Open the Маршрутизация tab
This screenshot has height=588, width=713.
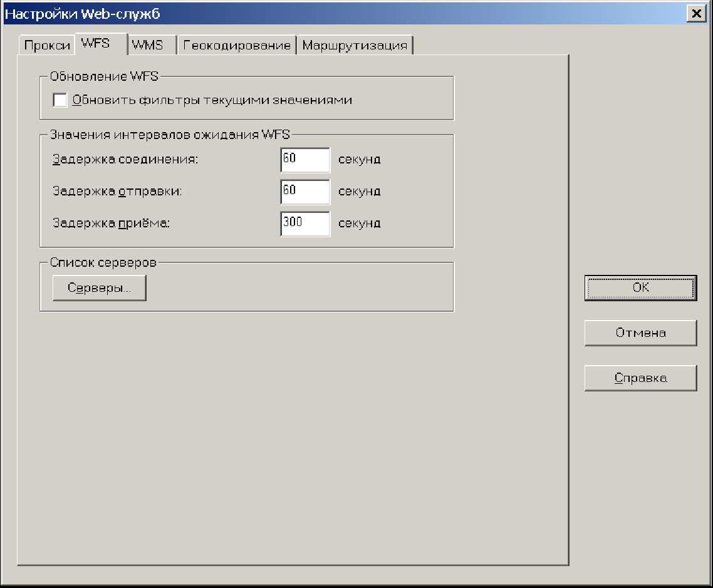tap(355, 46)
